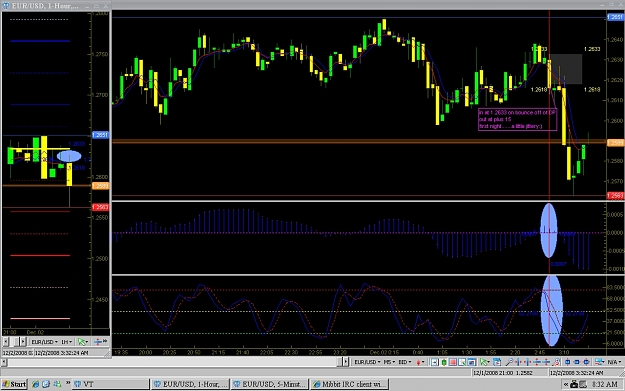This screenshot has height=391, width=625.
Task: Click left arrow of the bottom horizontal scrollbar
Action: [4, 362]
